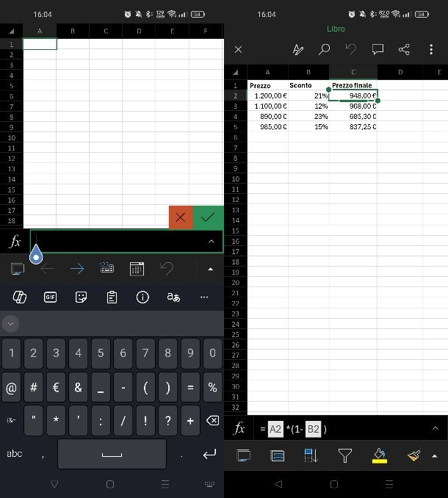Screen dimensions: 448x498
Task: Undo in the left sheet keyboard toolbar
Action: coord(167,269)
